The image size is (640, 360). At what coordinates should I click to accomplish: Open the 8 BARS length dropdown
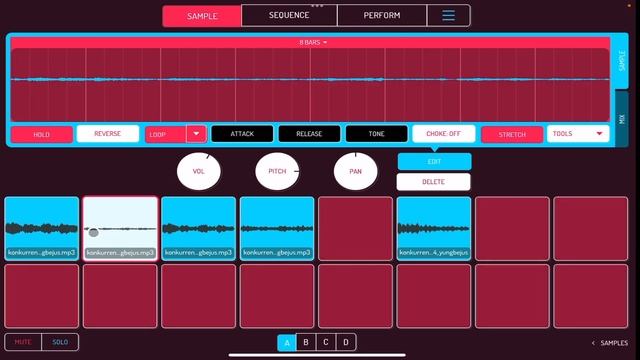point(313,42)
